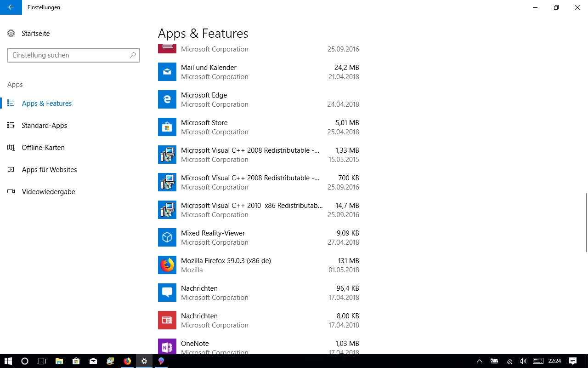Open the Windows Start menu

click(8, 361)
